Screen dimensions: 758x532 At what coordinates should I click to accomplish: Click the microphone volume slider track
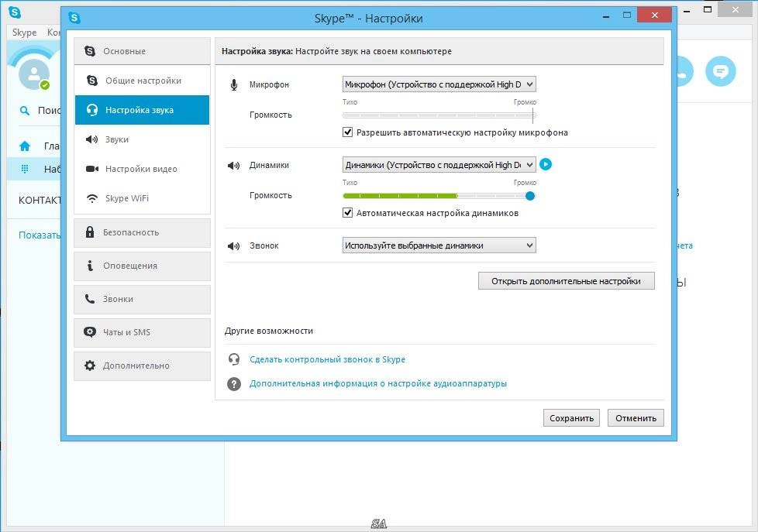439,115
